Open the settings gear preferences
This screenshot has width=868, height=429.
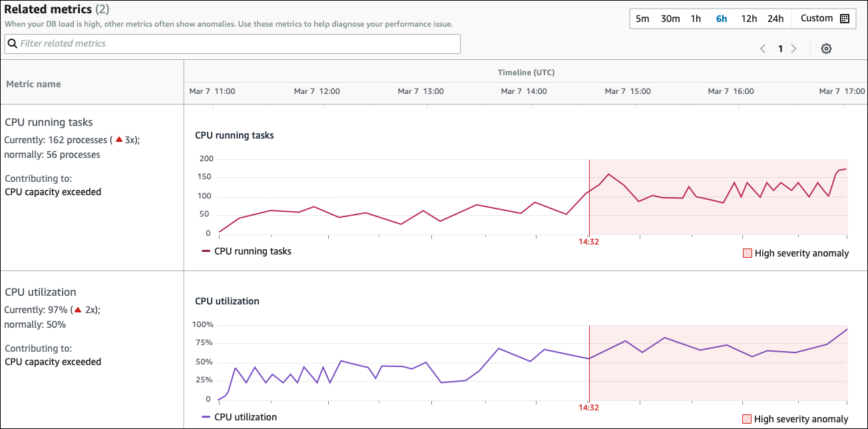click(826, 49)
